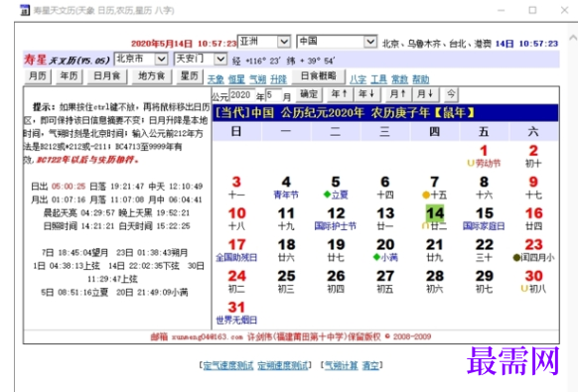Open the 工具 link
The height and width of the screenshot is (392, 578).
[x=379, y=79]
